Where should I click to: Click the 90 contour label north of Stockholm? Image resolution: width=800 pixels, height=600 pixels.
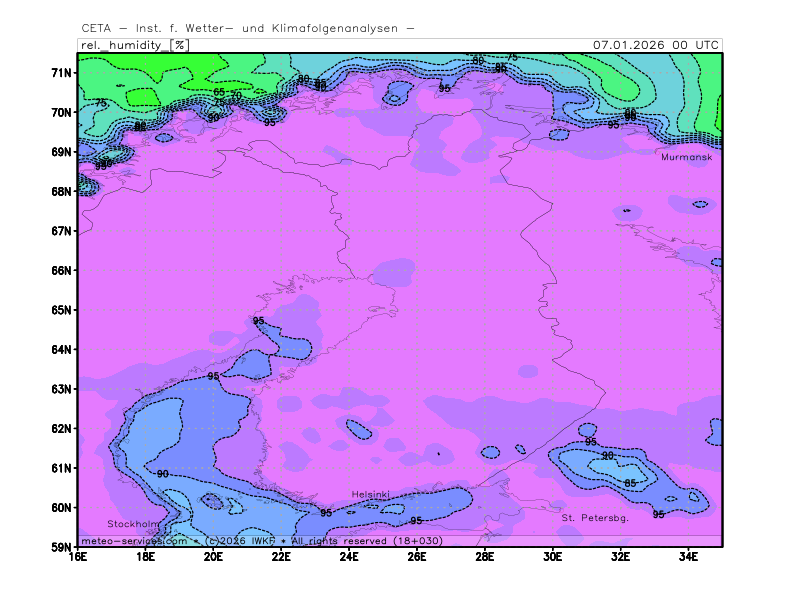coord(163,474)
